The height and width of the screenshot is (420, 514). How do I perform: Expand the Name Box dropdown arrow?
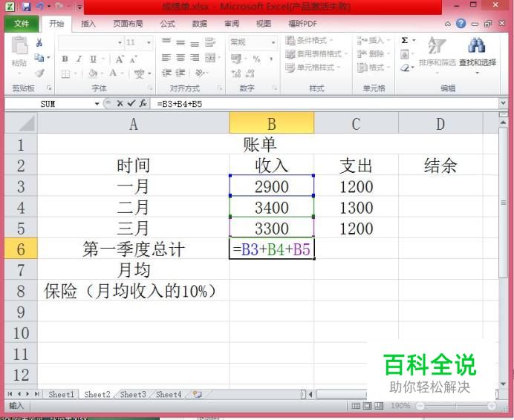point(97,104)
